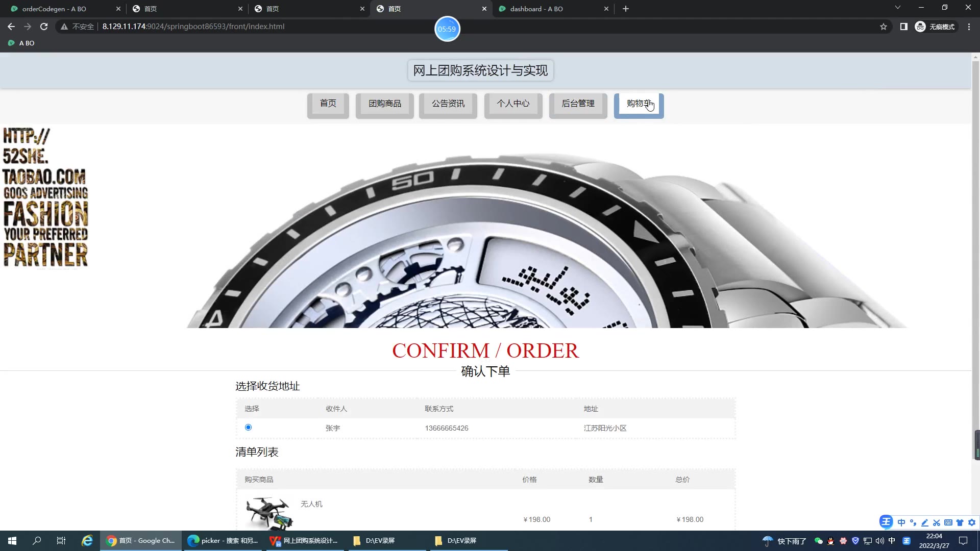Reload the current page
The height and width of the screenshot is (551, 980).
[44, 27]
